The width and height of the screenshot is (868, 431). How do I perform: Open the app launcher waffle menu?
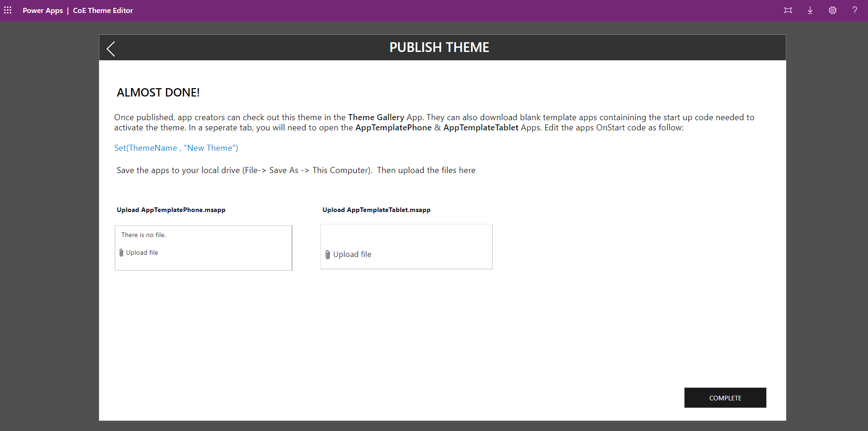click(x=8, y=10)
